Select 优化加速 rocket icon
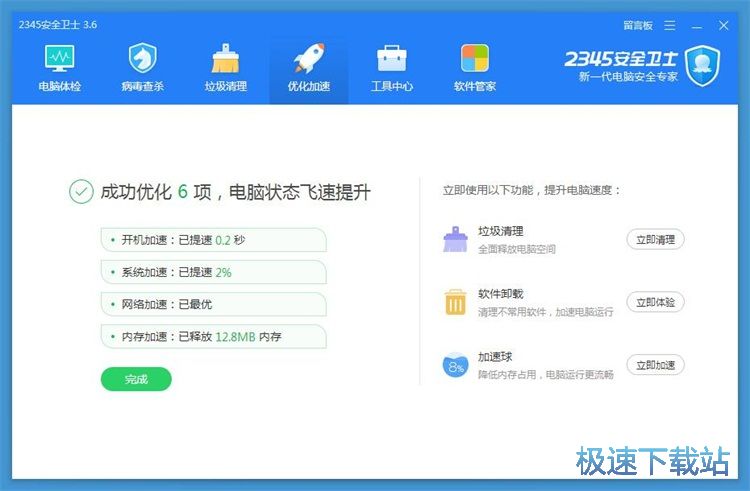Image resolution: width=750 pixels, height=491 pixels. 309,58
